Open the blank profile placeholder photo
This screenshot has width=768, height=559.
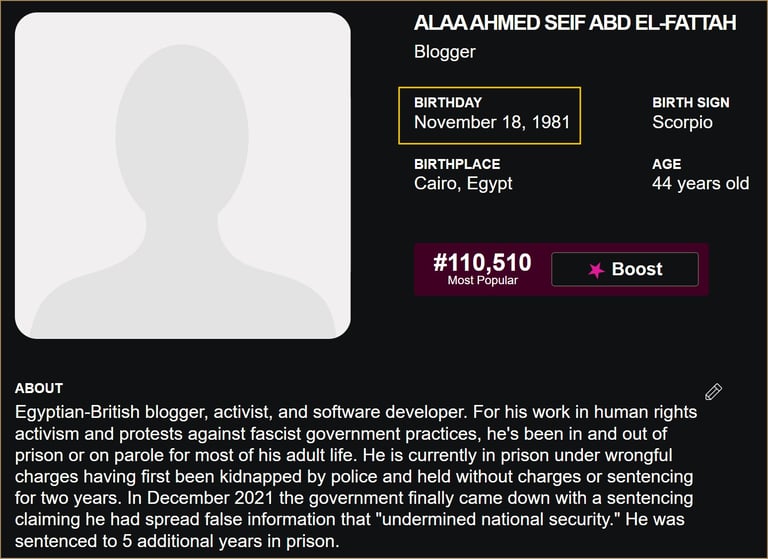(x=182, y=175)
